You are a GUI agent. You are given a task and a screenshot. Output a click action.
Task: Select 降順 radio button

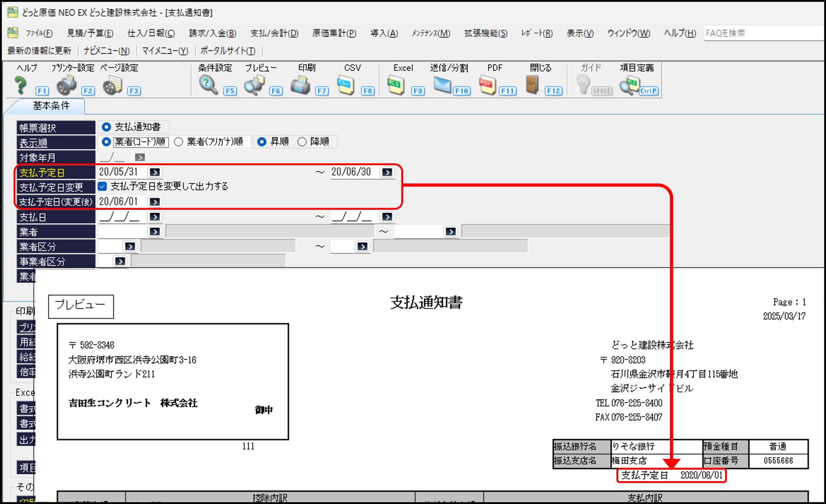coord(302,142)
